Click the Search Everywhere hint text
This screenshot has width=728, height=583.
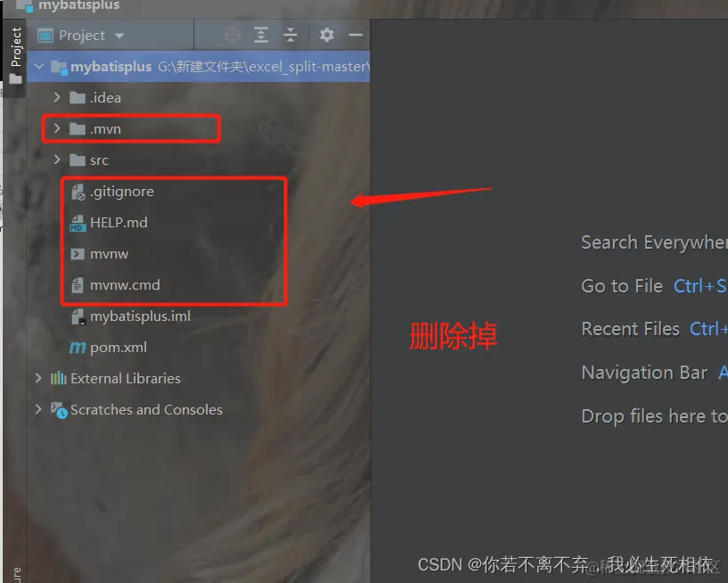654,242
